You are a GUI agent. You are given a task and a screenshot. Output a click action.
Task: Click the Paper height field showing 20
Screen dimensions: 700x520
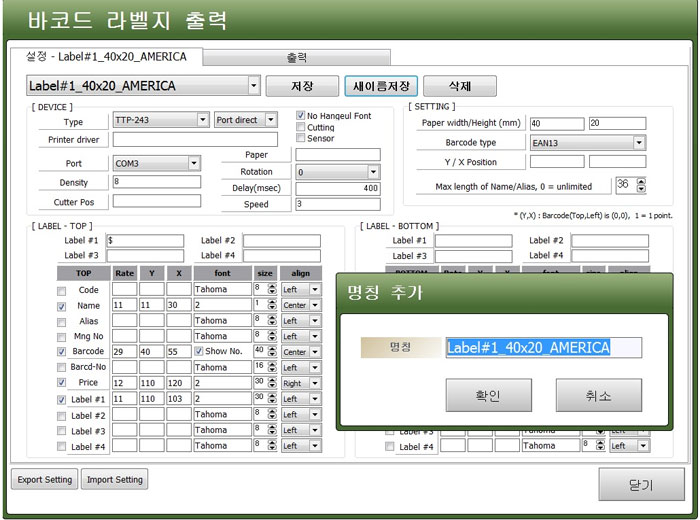tap(617, 124)
